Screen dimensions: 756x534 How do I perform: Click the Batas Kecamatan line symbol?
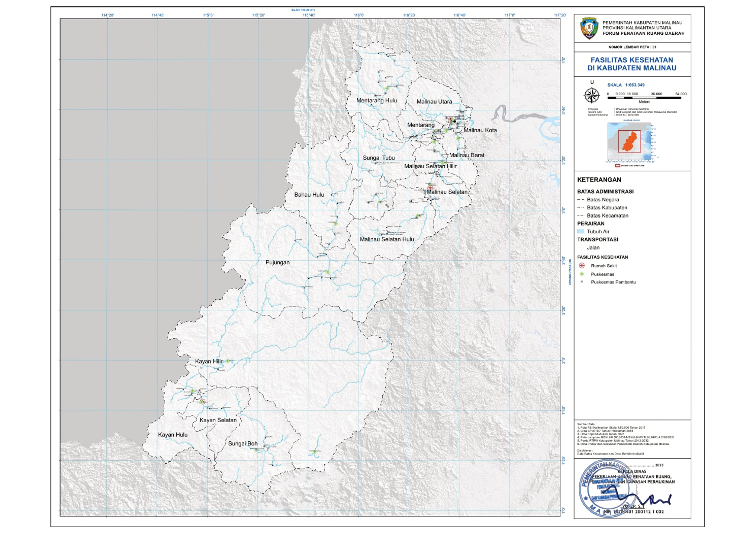pyautogui.click(x=580, y=216)
